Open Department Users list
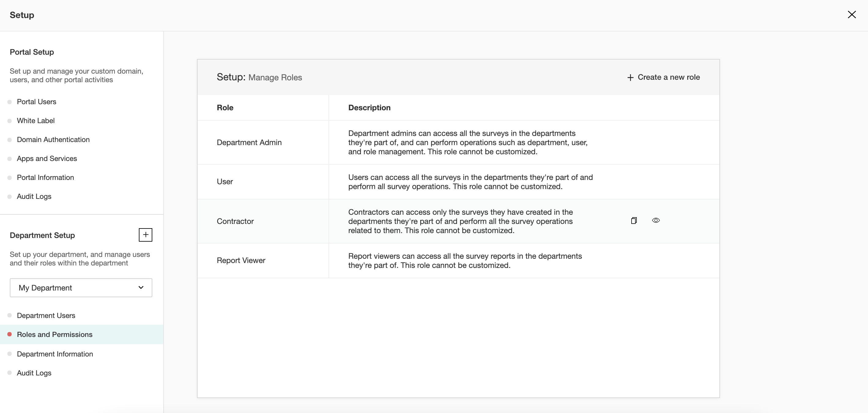This screenshot has height=413, width=868. tap(46, 315)
